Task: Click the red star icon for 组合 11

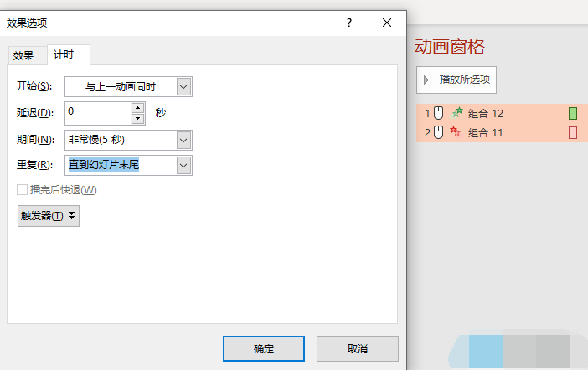Action: 456,132
